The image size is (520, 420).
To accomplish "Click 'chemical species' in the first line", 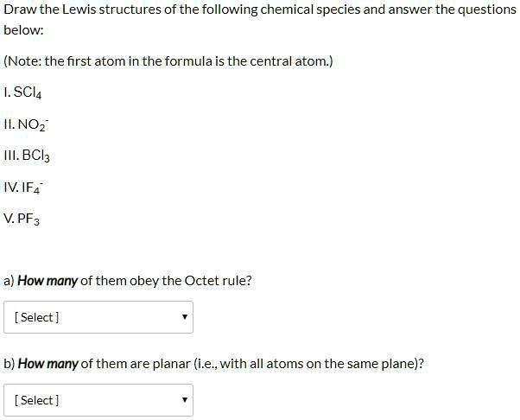I will pyautogui.click(x=310, y=10).
